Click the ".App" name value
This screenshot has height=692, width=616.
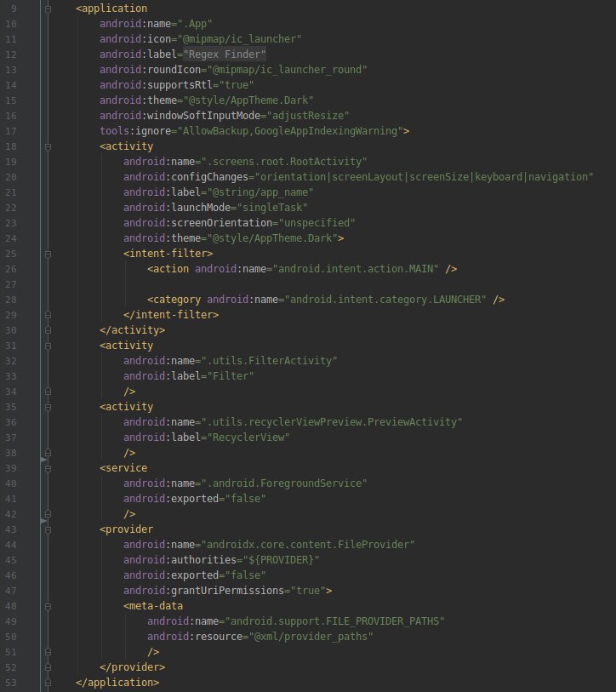(195, 24)
